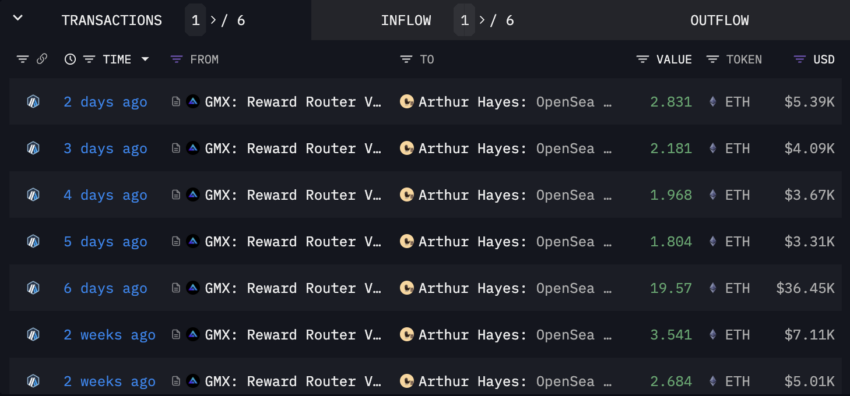
Task: Switch to the OUTFLOW tab
Action: (719, 21)
